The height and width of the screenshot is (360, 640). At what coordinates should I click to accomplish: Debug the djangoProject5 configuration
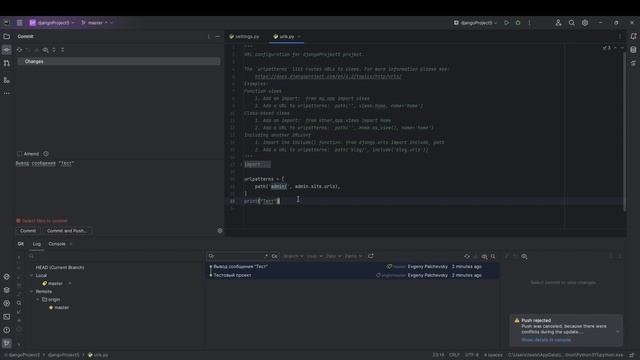coord(518,23)
